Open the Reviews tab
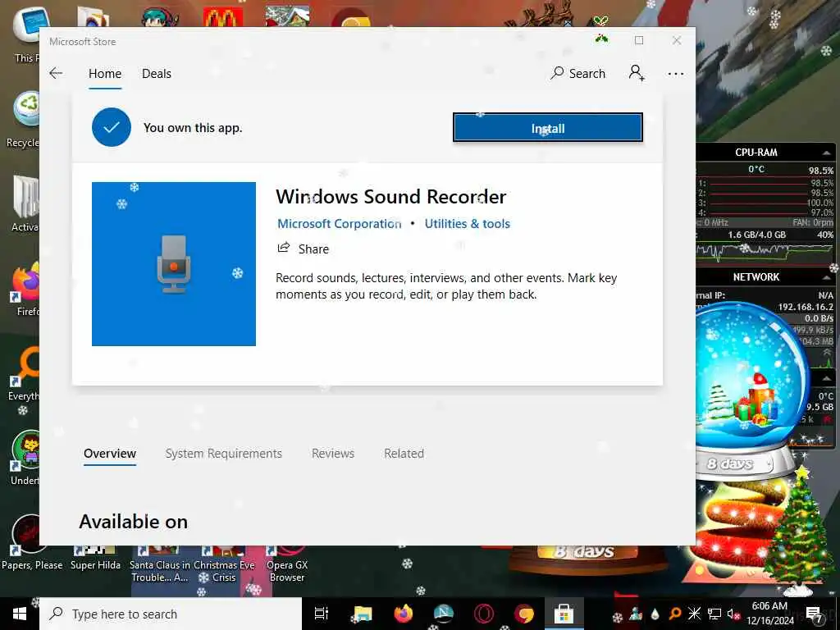Image resolution: width=840 pixels, height=630 pixels. click(x=333, y=453)
